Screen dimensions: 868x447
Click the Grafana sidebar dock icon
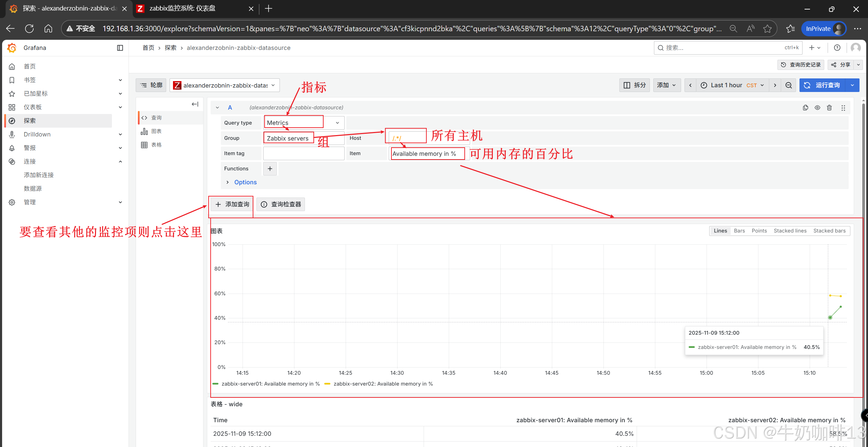point(120,48)
